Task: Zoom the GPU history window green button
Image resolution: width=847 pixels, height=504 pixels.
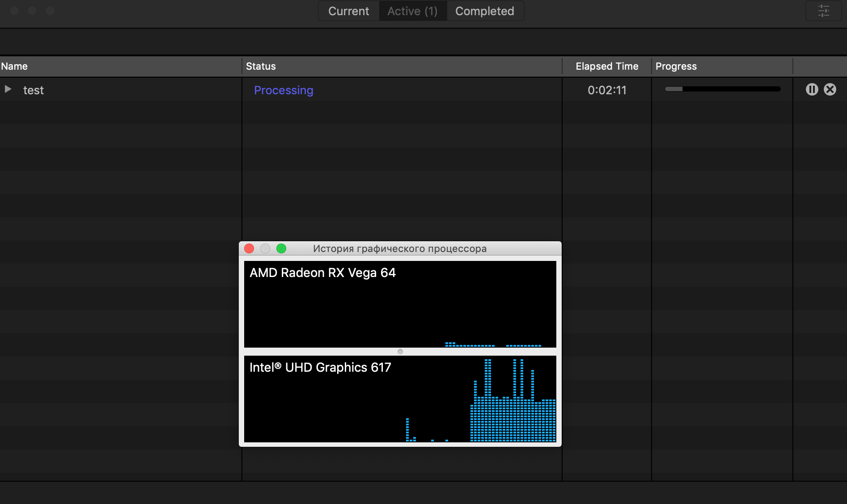Action: [281, 248]
